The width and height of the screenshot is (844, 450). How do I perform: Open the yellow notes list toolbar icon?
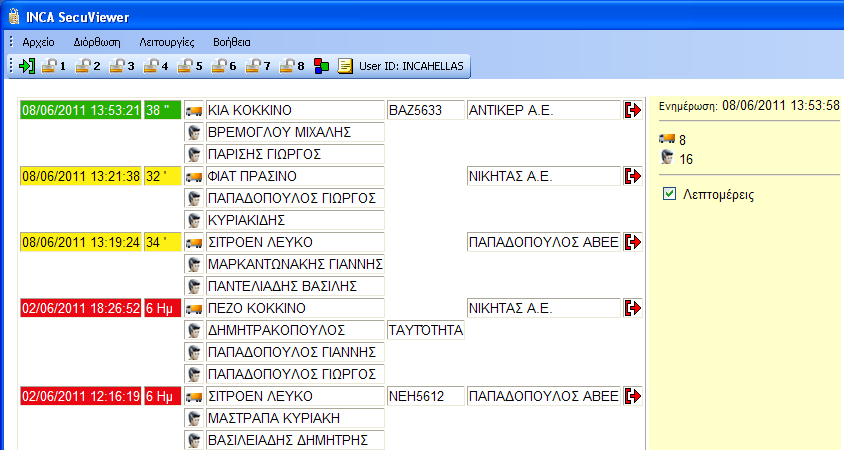345,66
